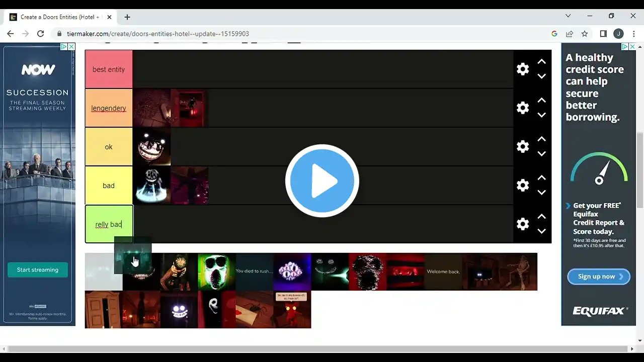Click the Google icon in address bar
The height and width of the screenshot is (362, 644).
click(x=554, y=34)
